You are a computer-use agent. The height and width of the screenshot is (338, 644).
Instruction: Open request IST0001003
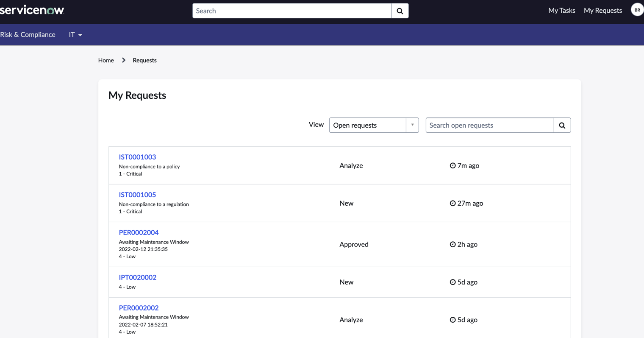click(137, 157)
